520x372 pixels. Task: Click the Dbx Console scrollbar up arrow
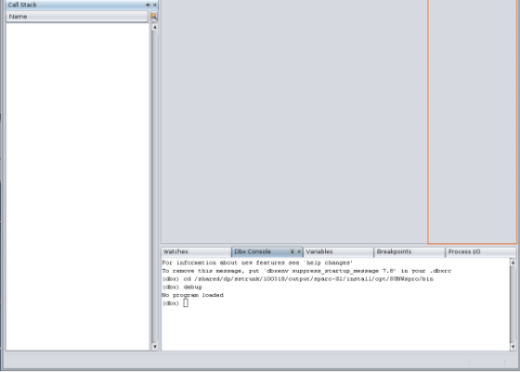coord(513,263)
